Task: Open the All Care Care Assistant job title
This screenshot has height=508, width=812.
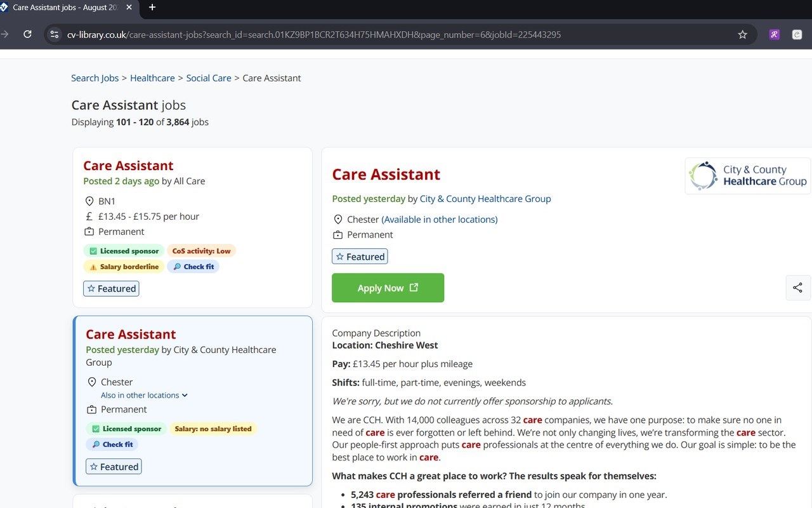Action: (128, 166)
